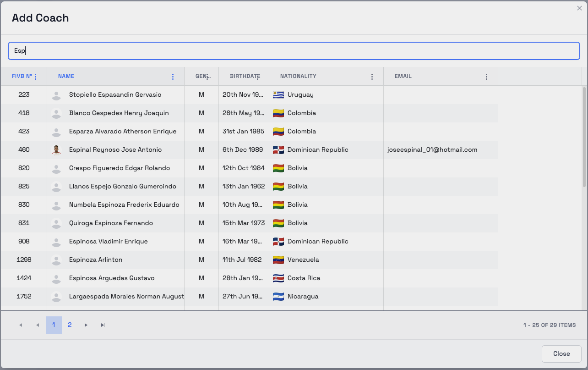The height and width of the screenshot is (370, 588).
Task: Select coach Espinoza Arlinton row
Action: (96, 260)
